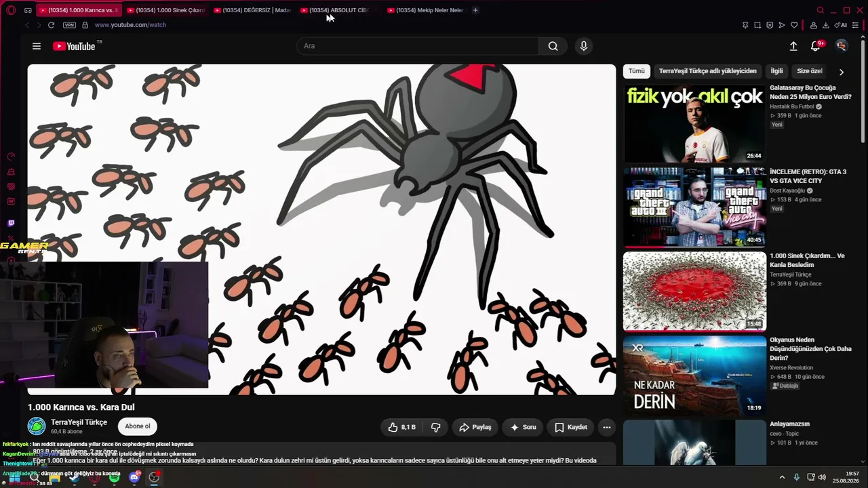The height and width of the screenshot is (488, 868).
Task: Open the browser tab search icon
Action: pos(821,10)
